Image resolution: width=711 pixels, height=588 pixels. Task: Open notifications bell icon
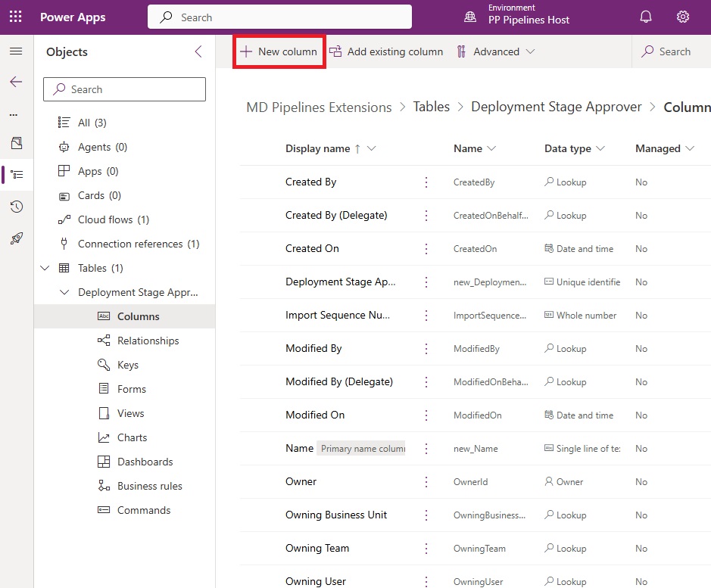(x=645, y=17)
